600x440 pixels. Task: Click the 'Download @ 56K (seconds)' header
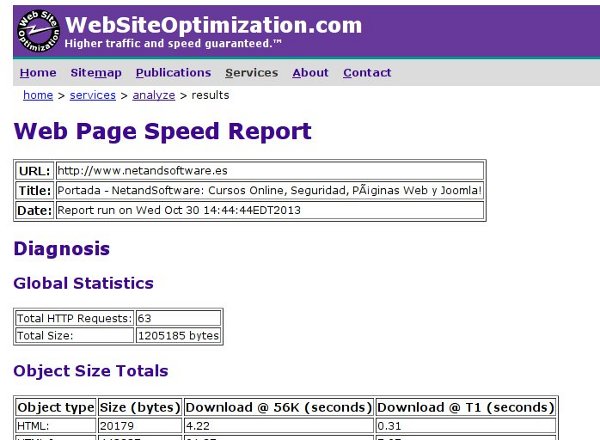pyautogui.click(x=279, y=407)
